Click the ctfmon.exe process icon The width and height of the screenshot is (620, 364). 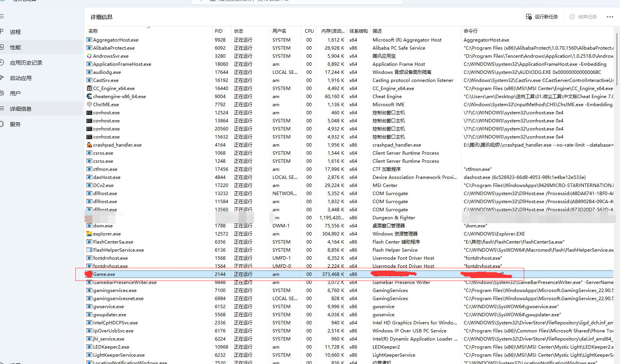89,169
